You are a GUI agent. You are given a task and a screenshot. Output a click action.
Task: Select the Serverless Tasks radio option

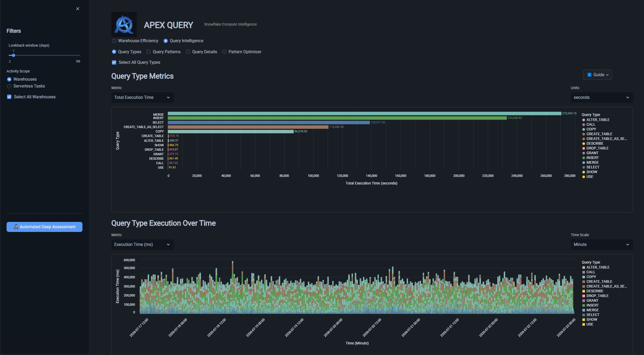point(9,86)
